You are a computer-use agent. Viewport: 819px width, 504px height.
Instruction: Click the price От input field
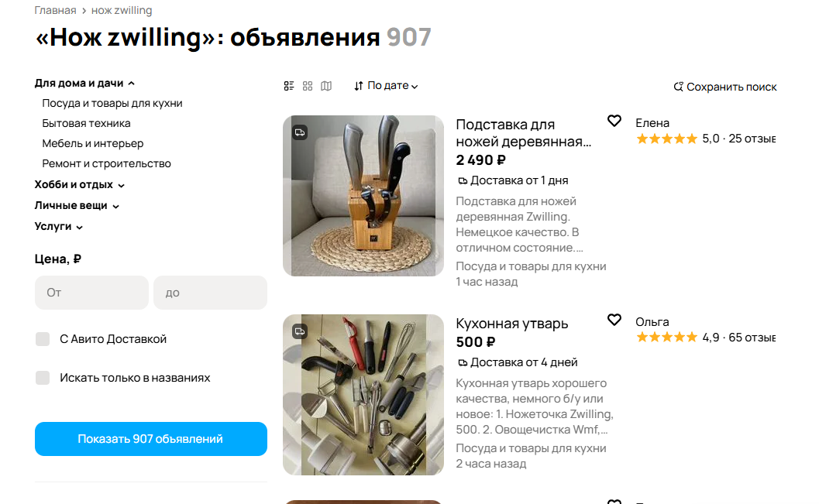tap(92, 293)
